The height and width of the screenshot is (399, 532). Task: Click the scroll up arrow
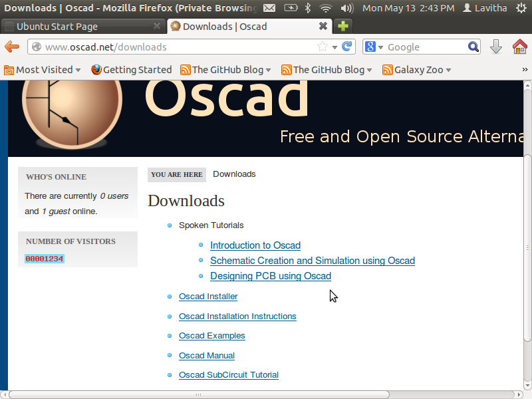pyautogui.click(x=527, y=85)
